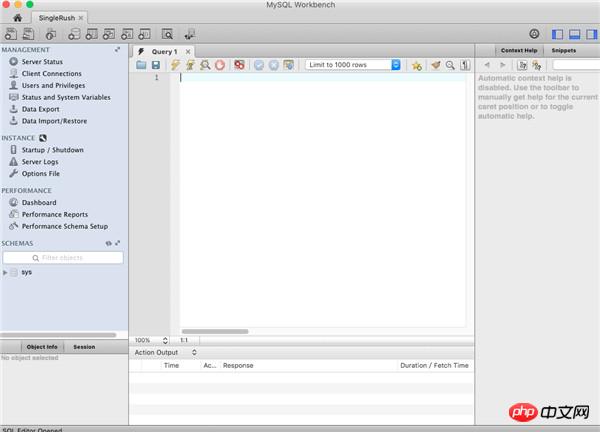Toggle the bottom output panel
Screen dimensions: 600x432
tap(574, 34)
